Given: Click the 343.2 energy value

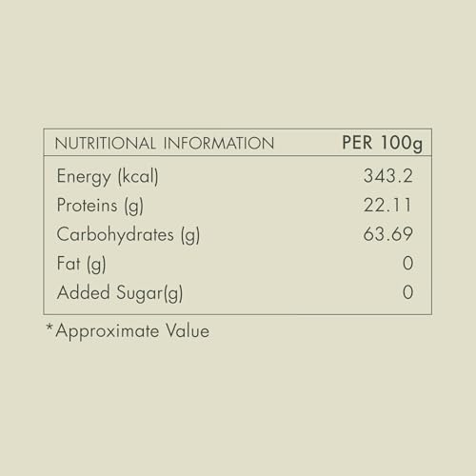Looking at the screenshot, I should 388,176.
